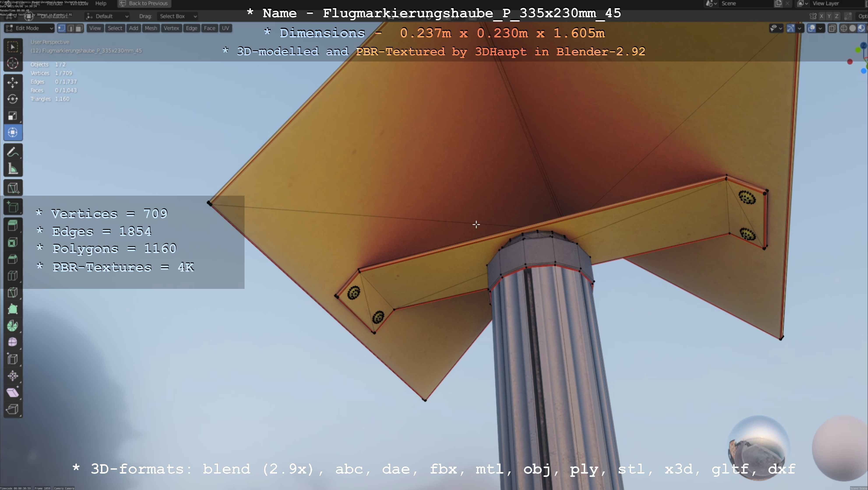868x490 pixels.
Task: Toggle Auto Merge vertices
Action: coord(849,16)
